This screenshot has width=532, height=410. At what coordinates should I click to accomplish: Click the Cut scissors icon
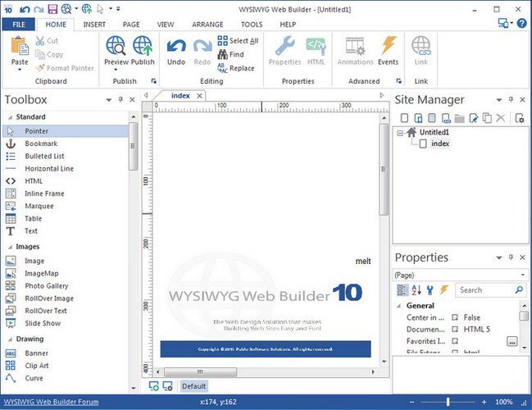[x=39, y=41]
